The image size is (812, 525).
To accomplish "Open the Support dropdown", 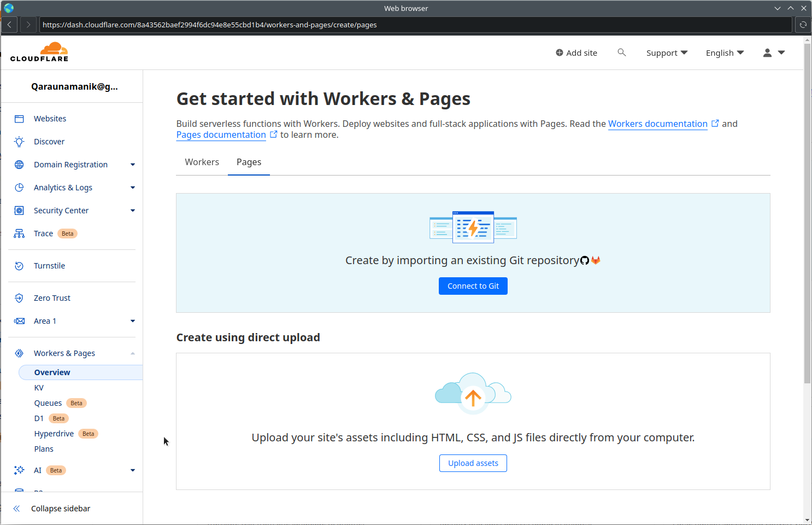I will tap(667, 52).
